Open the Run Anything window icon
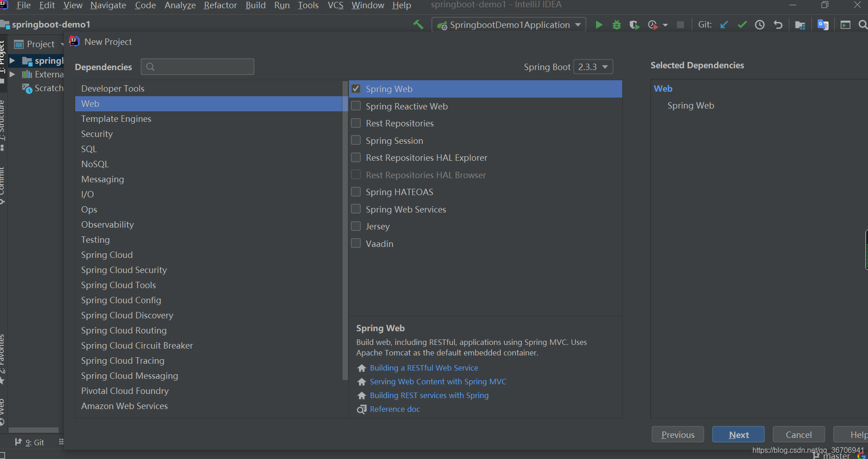Screen dimensions: 868x459 (846, 25)
